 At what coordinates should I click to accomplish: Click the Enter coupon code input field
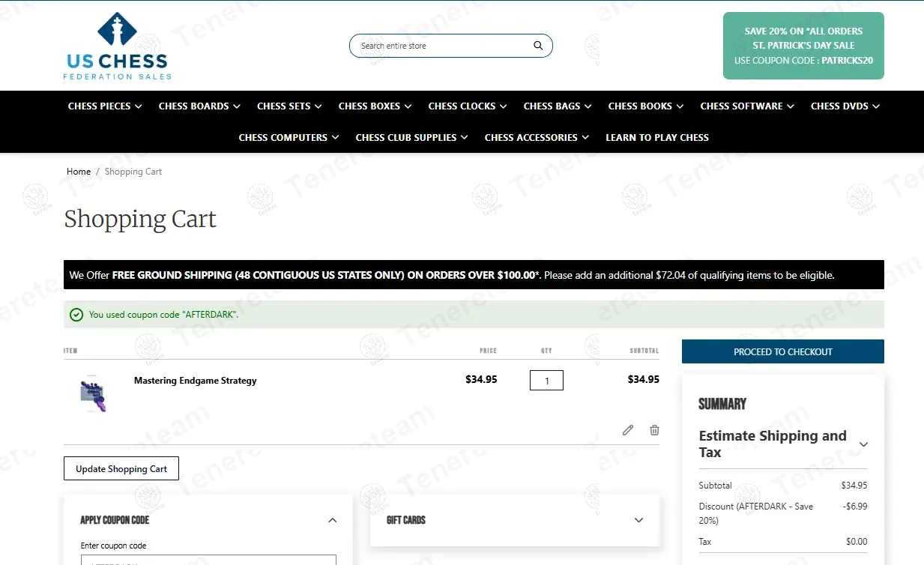click(208, 560)
